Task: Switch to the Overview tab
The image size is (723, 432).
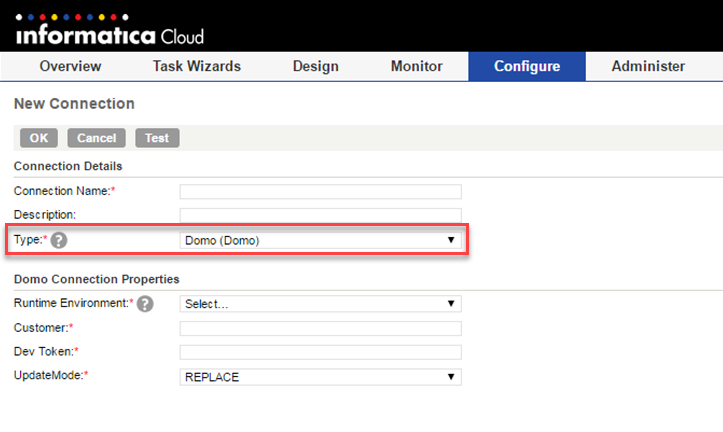Action: 70,66
